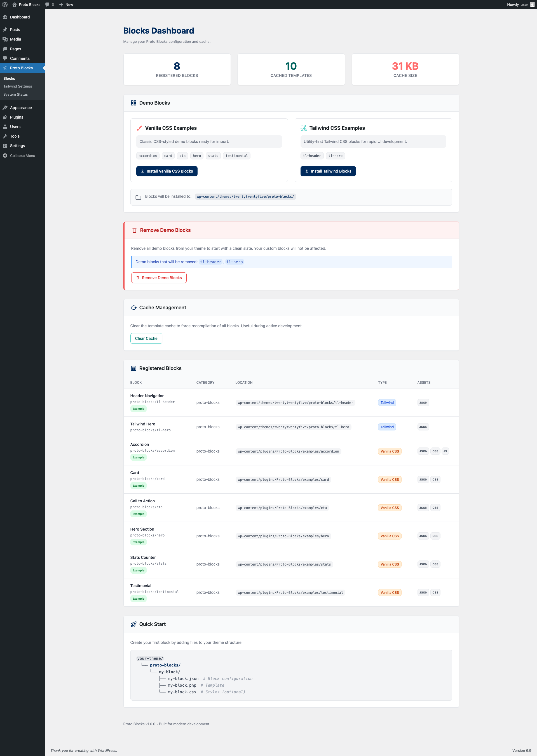
Task: Click the Stats Counter block name
Action: tap(143, 557)
